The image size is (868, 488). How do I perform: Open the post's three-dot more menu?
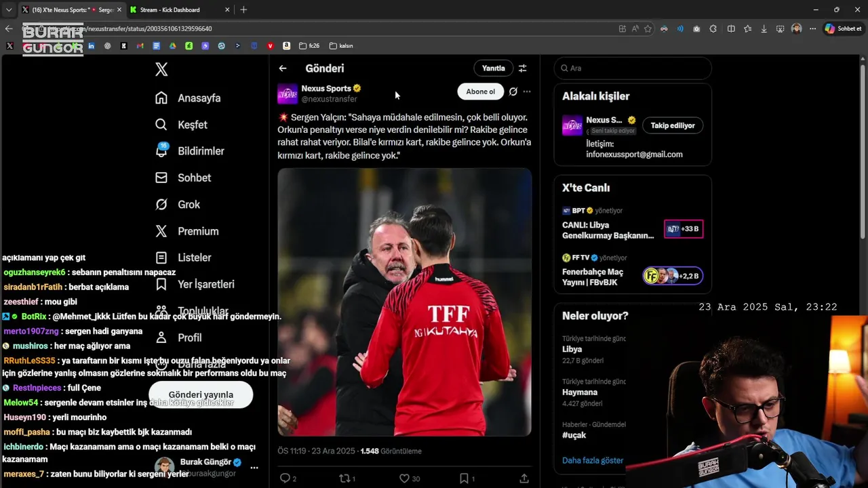527,91
